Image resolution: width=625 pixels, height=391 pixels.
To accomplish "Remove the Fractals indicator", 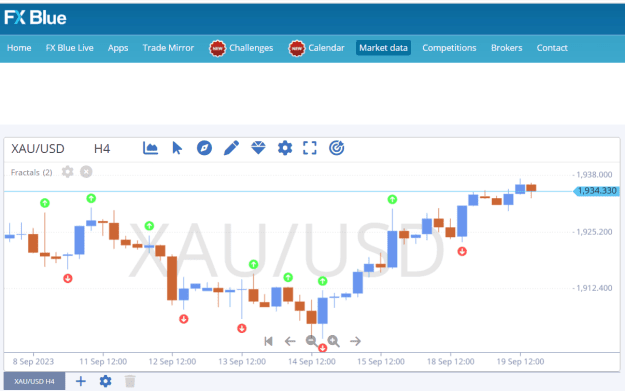I will [86, 172].
